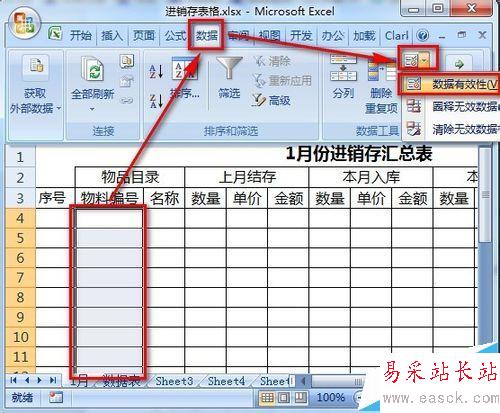Click next sheet navigation arrow
Screen dimensions: 500x413
coord(40,380)
